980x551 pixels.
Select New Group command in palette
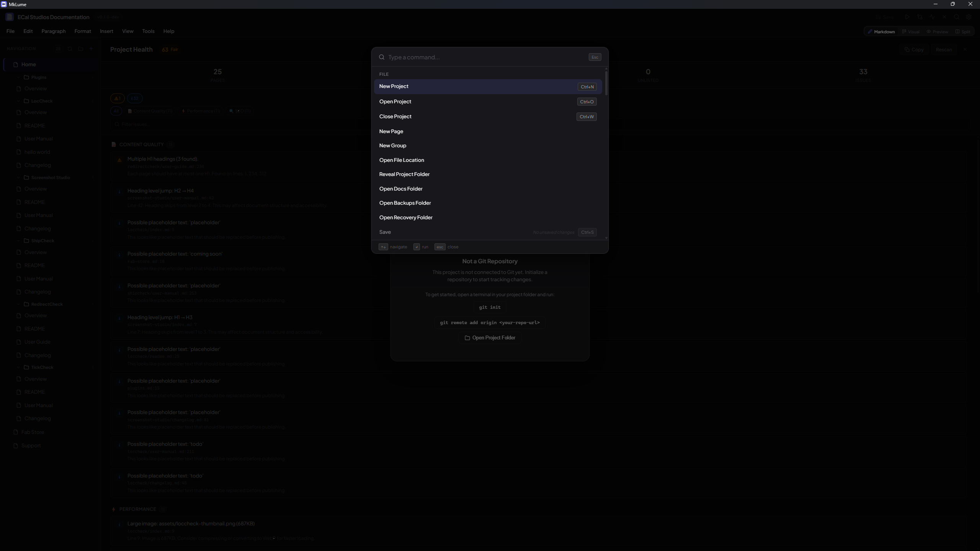[488, 145]
